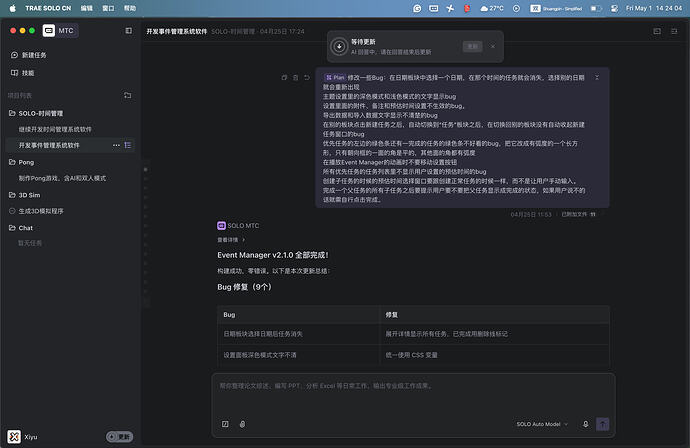Select the 日期板块选择日期后任务消失 table cell
Image resolution: width=690 pixels, height=448 pixels.
click(x=298, y=334)
